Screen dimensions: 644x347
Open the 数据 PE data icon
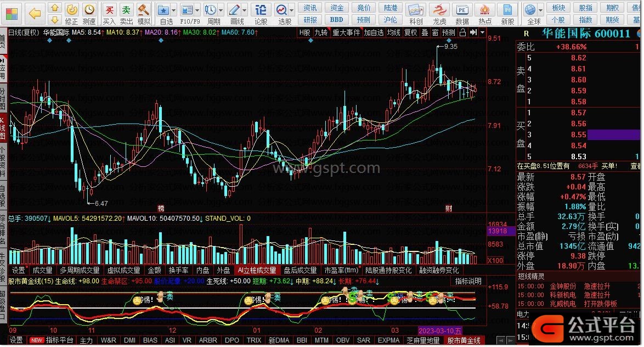tap(462, 10)
